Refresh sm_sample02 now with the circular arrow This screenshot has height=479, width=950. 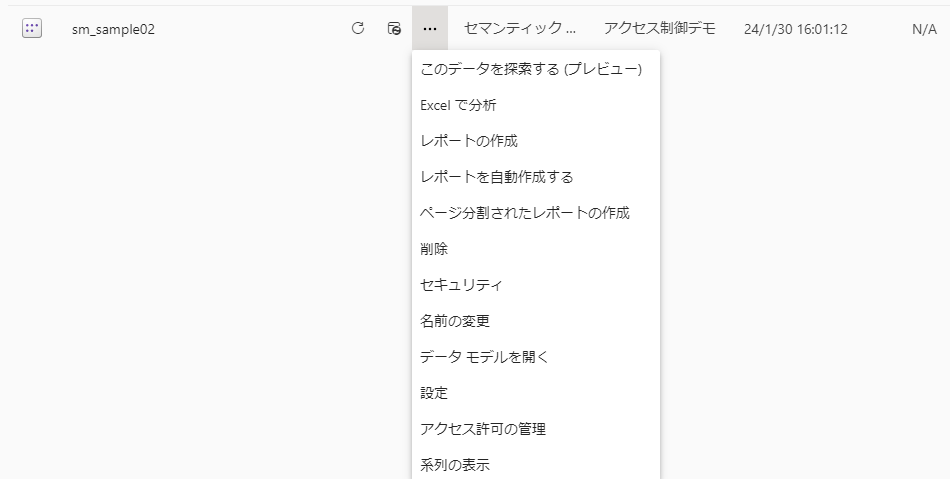pos(358,28)
